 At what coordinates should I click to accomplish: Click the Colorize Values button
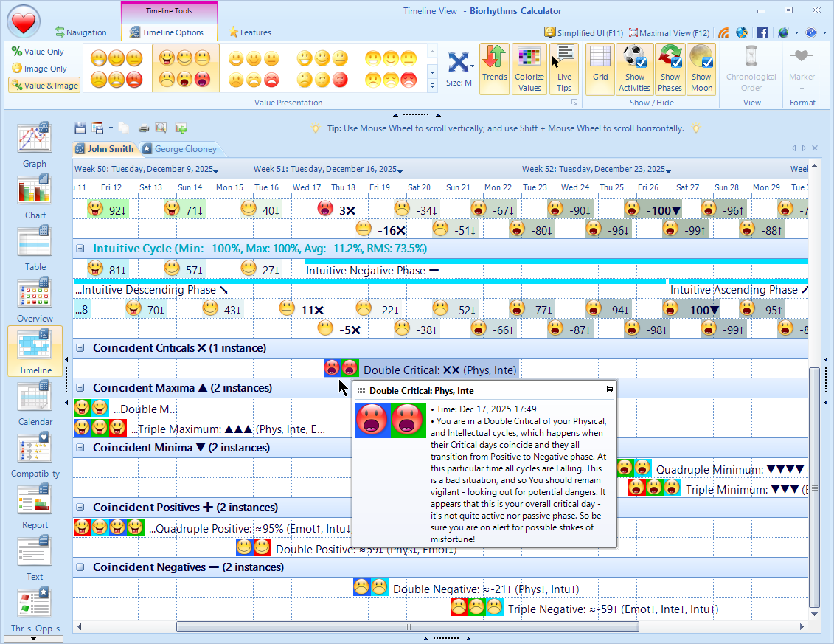529,68
